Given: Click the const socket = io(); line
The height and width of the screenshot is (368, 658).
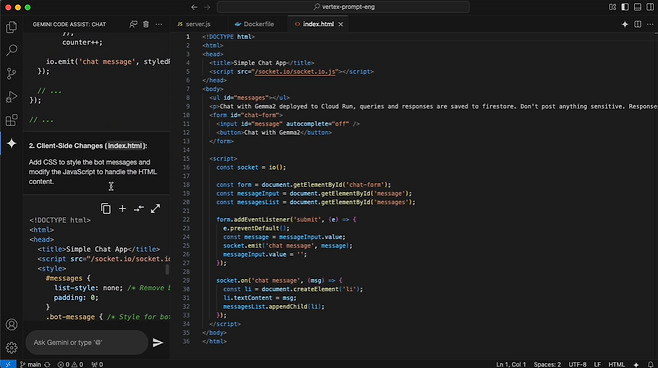Looking at the screenshot, I should click(x=251, y=167).
